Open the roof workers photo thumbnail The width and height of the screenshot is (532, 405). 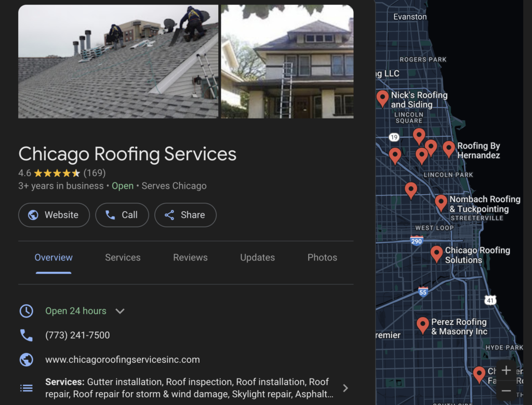tap(118, 61)
